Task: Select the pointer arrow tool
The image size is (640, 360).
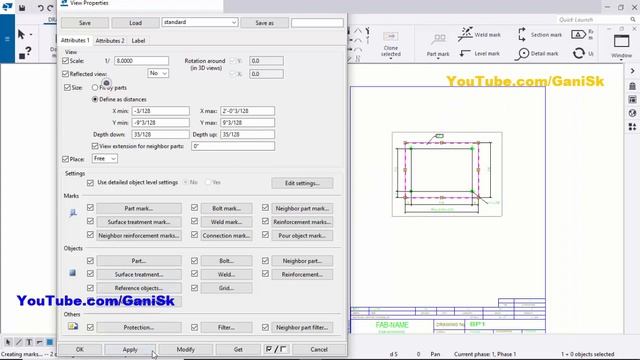Action: pyautogui.click(x=21, y=35)
